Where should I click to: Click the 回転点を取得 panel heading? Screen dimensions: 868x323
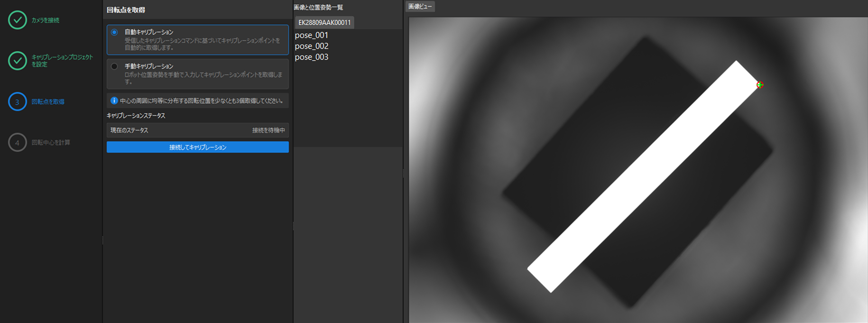point(126,9)
